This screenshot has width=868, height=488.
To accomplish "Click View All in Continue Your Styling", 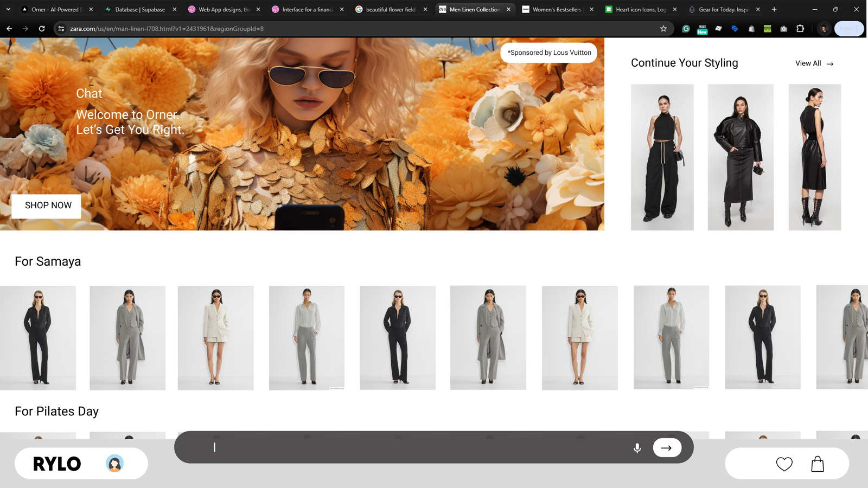I will pos(814,63).
